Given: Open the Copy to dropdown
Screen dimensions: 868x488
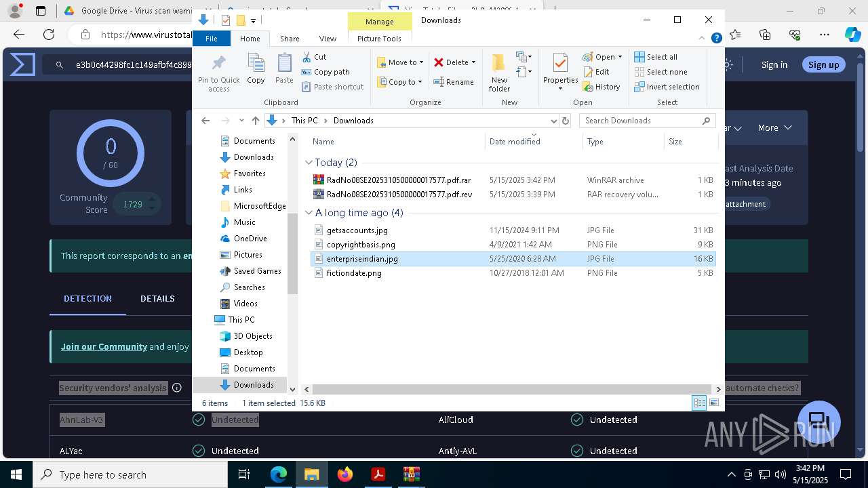Looking at the screenshot, I should 400,82.
